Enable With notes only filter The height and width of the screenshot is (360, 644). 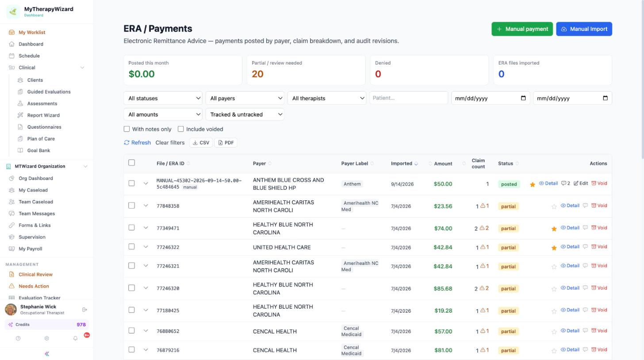(126, 129)
